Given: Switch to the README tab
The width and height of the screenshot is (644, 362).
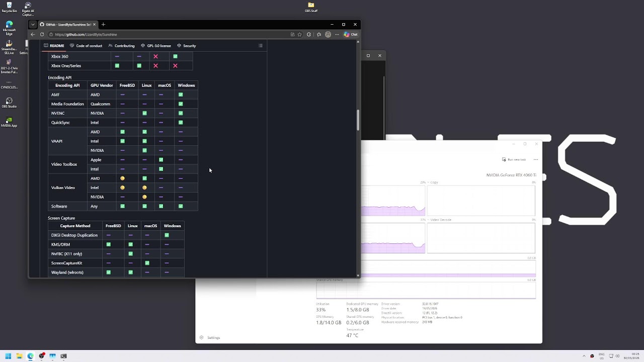Looking at the screenshot, I should coord(54,46).
